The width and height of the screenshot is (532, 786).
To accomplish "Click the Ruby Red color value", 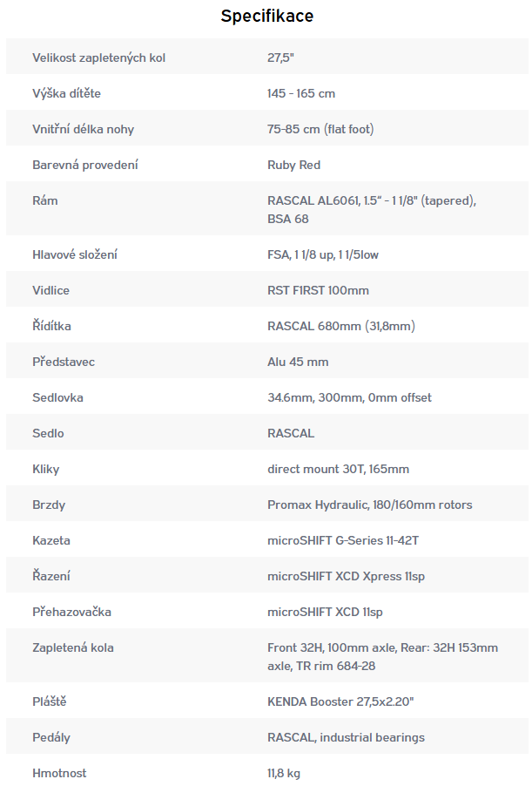I will (x=293, y=165).
